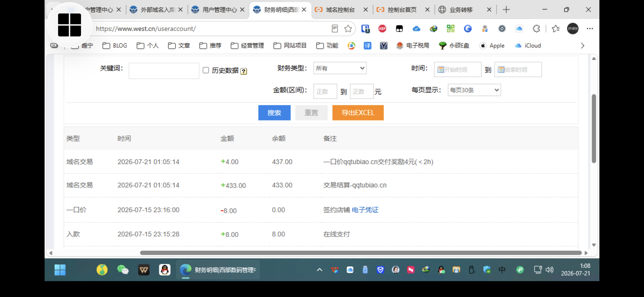Viewport: 644px width, 297px height.
Task: Click the orange 导出EXCEL button
Action: [358, 113]
